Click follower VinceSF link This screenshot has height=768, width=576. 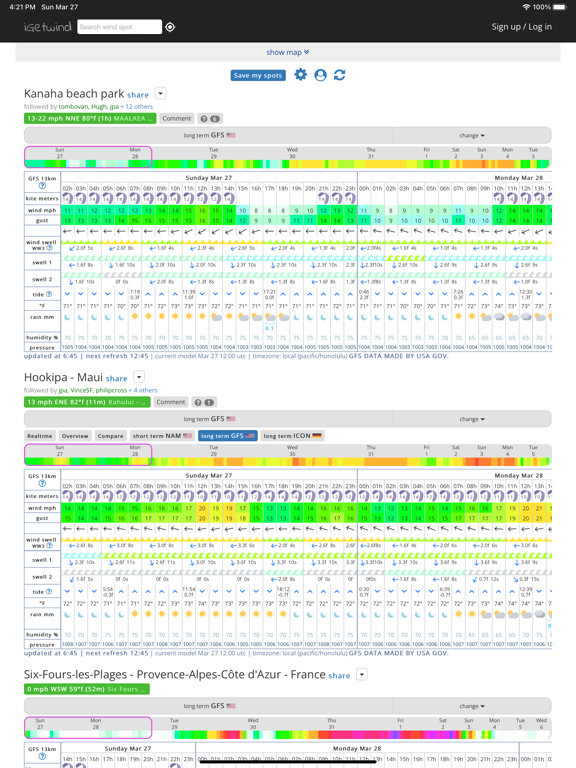(x=82, y=390)
